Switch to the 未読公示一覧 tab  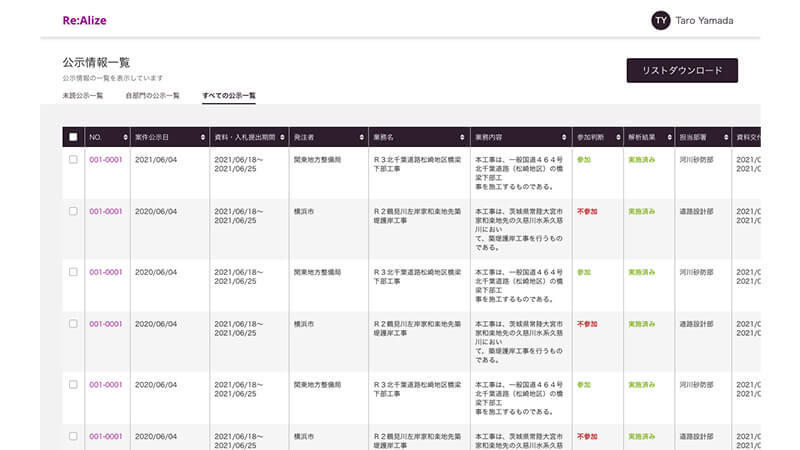point(83,95)
